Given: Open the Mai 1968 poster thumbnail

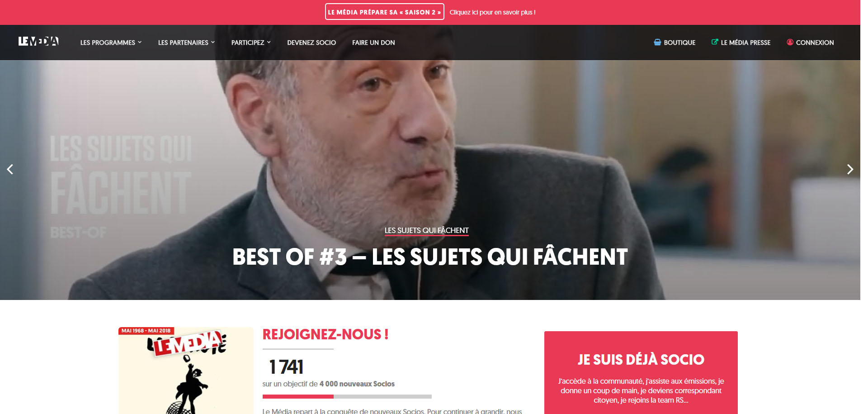Looking at the screenshot, I should (186, 370).
